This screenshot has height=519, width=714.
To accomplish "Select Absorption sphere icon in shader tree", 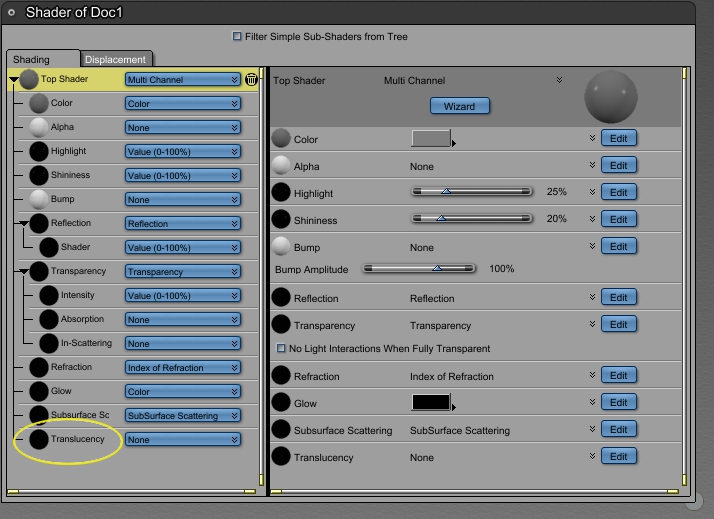I will 49,319.
